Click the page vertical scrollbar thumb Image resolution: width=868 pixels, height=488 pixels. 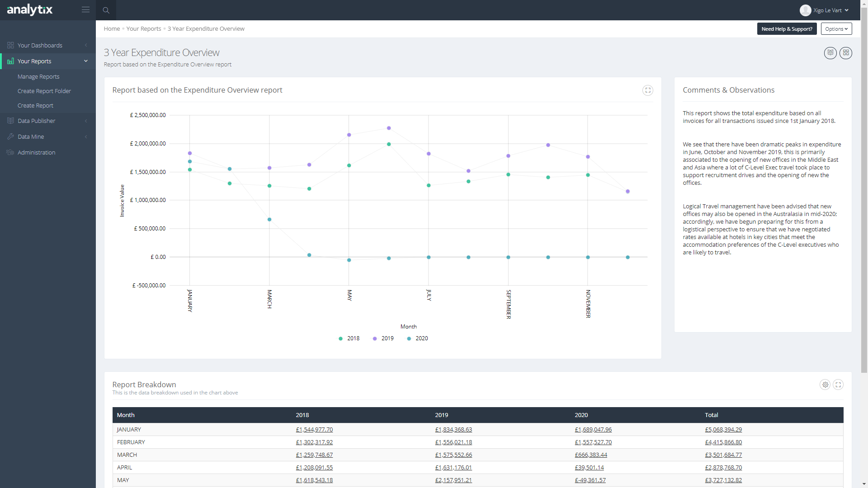[864, 190]
